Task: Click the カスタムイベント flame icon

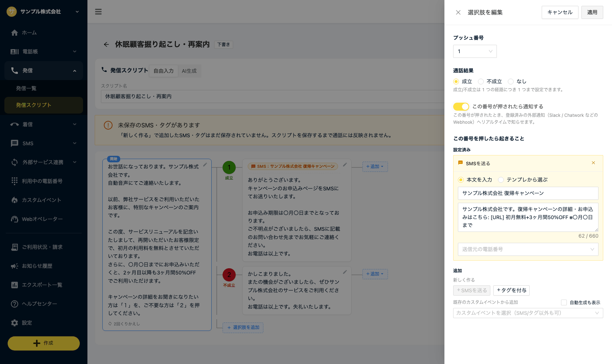Action: point(15,200)
